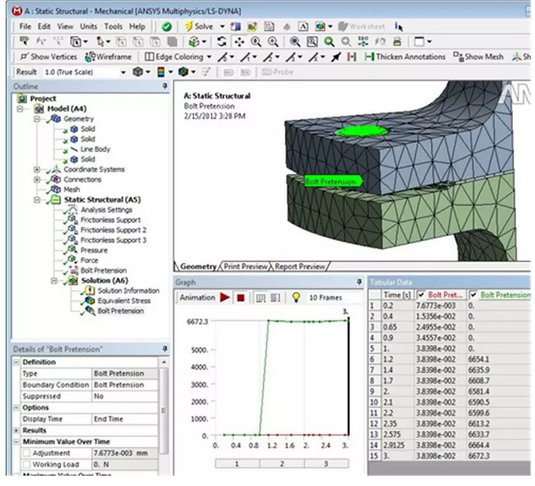Click the Print icon in toolbar
Image resolution: width=535 pixels, height=486 pixels.
click(x=397, y=42)
